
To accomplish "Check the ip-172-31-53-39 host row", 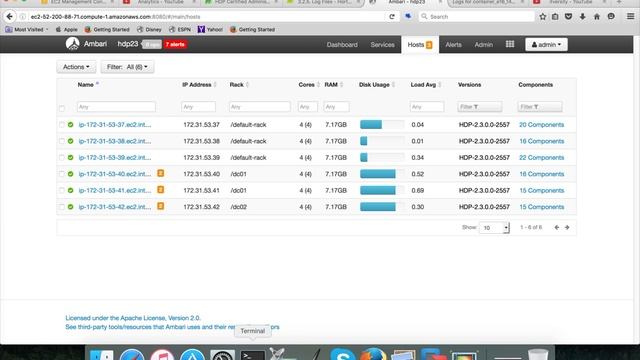I will click(62, 158).
